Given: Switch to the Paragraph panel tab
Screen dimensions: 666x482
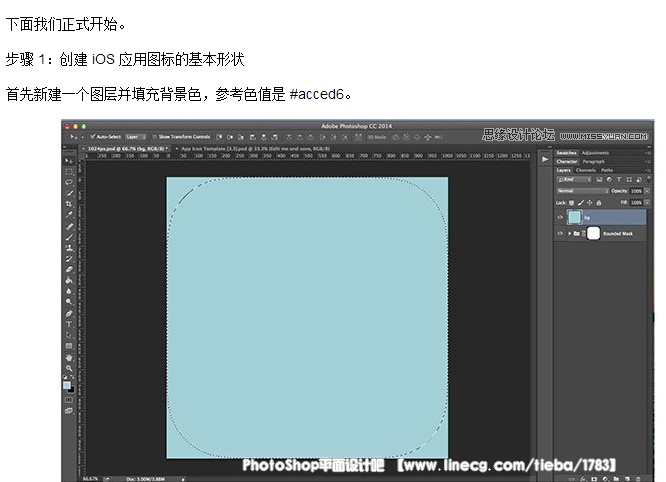Looking at the screenshot, I should pyautogui.click(x=594, y=161).
